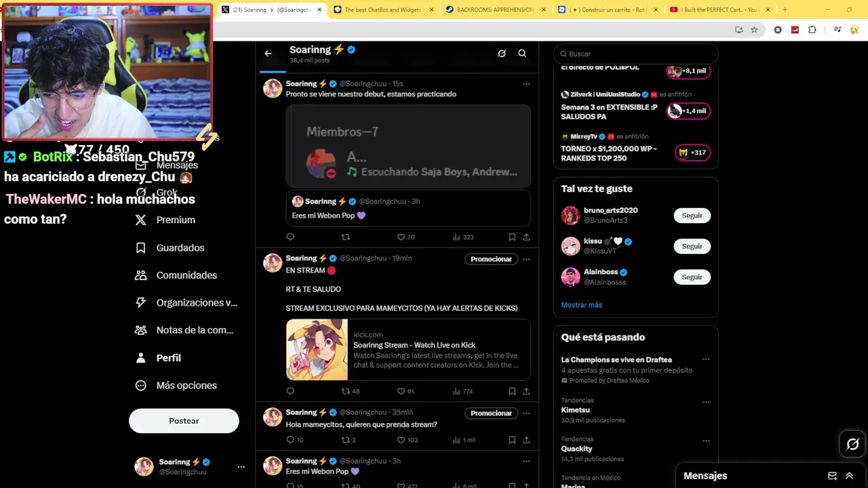The width and height of the screenshot is (868, 488).
Task: Open more options on bottom 'Eres mi Webon Pop' post
Action: (x=526, y=462)
